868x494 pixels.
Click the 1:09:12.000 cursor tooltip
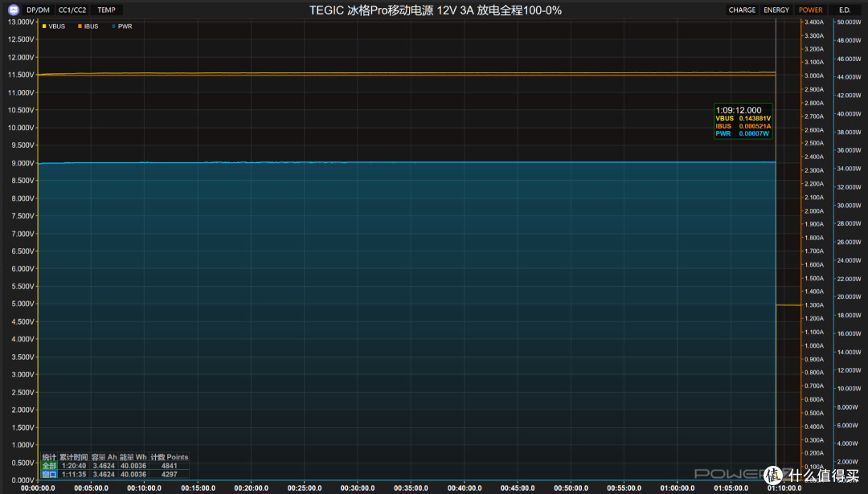pyautogui.click(x=743, y=121)
